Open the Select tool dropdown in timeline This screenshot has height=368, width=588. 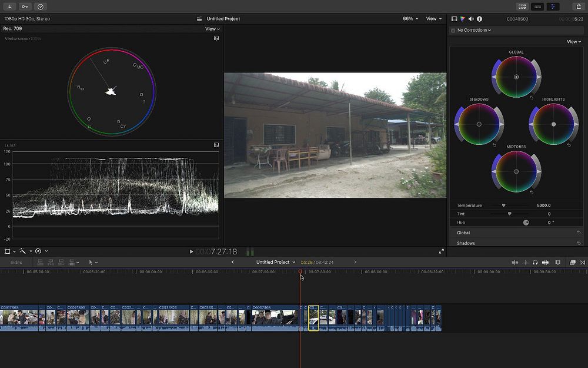coord(93,262)
